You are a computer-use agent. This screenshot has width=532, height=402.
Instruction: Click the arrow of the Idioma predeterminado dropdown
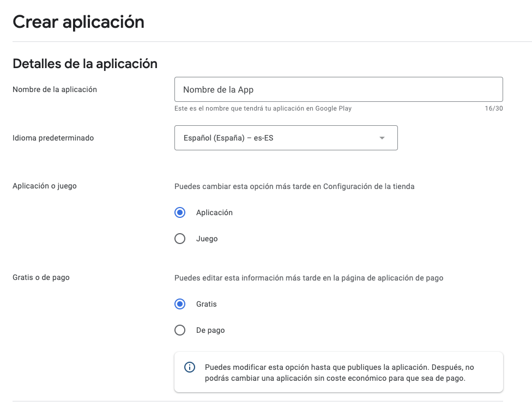coord(382,138)
